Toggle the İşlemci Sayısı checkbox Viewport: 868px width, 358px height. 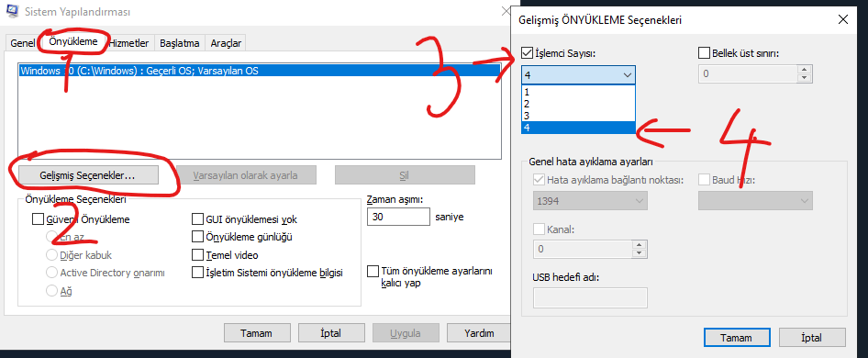click(x=527, y=53)
